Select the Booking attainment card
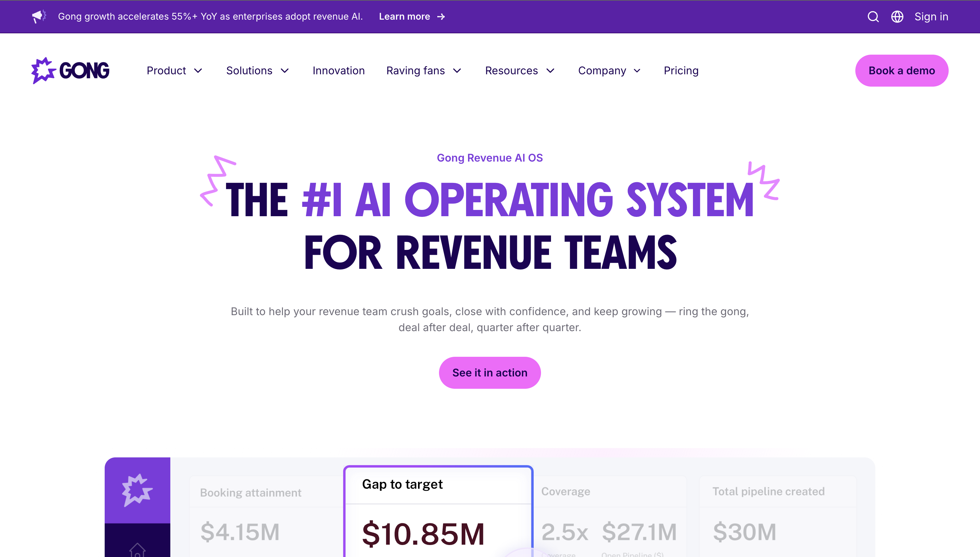980x557 pixels. click(267, 516)
